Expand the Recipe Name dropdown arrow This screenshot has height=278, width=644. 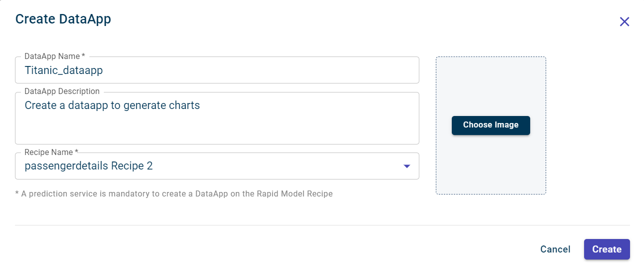pos(406,166)
